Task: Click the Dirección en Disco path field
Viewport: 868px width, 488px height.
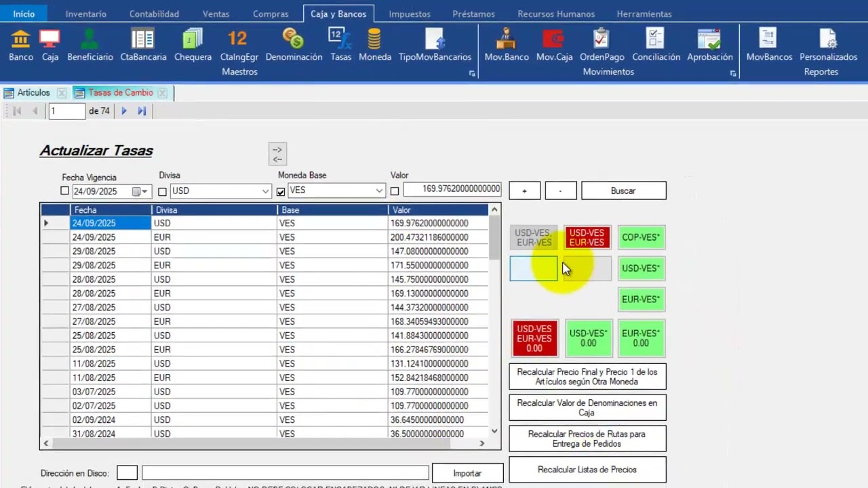Action: (285, 473)
